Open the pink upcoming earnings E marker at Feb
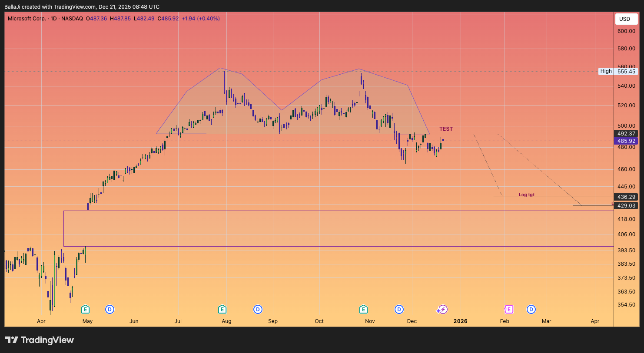 click(508, 309)
